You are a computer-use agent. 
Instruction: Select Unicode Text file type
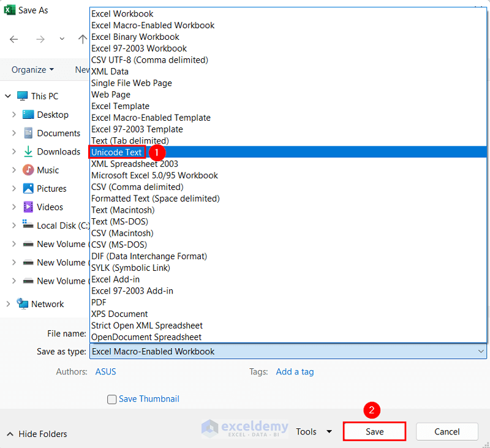(288, 152)
